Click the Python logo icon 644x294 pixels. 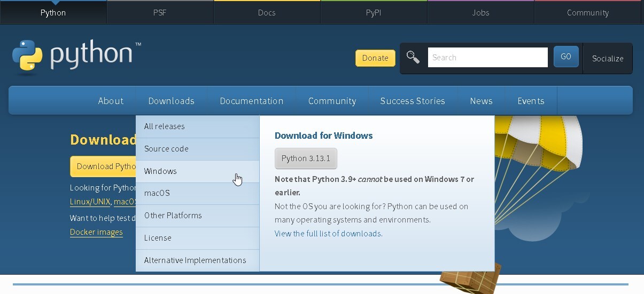click(27, 55)
